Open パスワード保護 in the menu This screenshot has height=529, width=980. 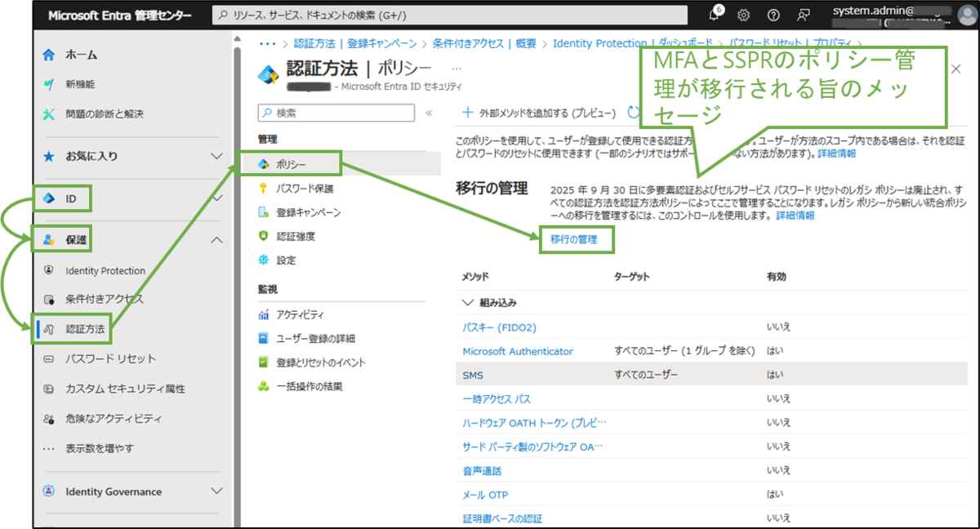pos(305,189)
